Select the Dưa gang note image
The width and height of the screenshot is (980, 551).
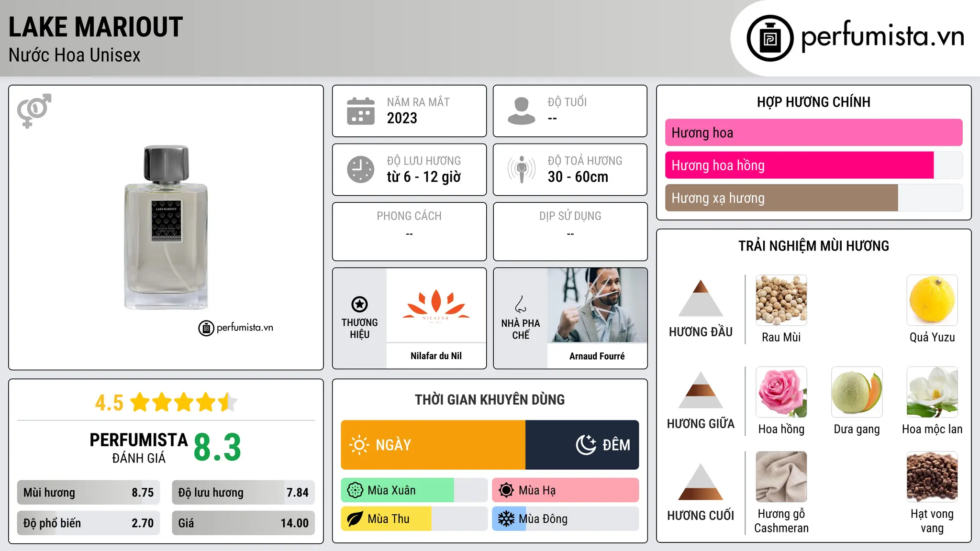click(x=857, y=392)
